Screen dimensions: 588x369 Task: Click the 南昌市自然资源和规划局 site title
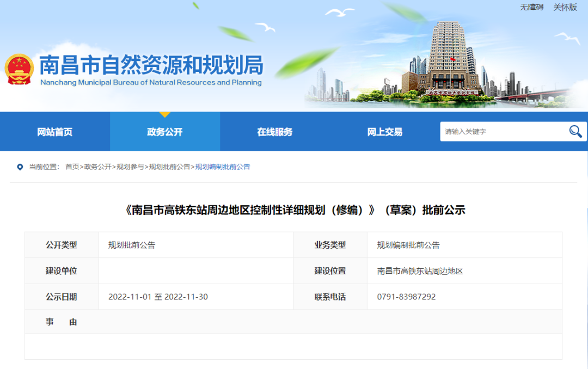pyautogui.click(x=151, y=66)
